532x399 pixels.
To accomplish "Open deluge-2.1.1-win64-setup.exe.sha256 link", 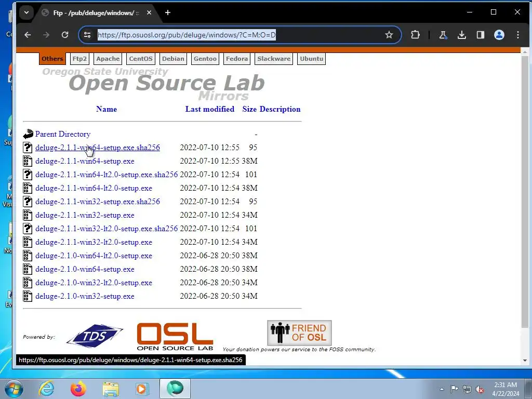I will 98,148.
